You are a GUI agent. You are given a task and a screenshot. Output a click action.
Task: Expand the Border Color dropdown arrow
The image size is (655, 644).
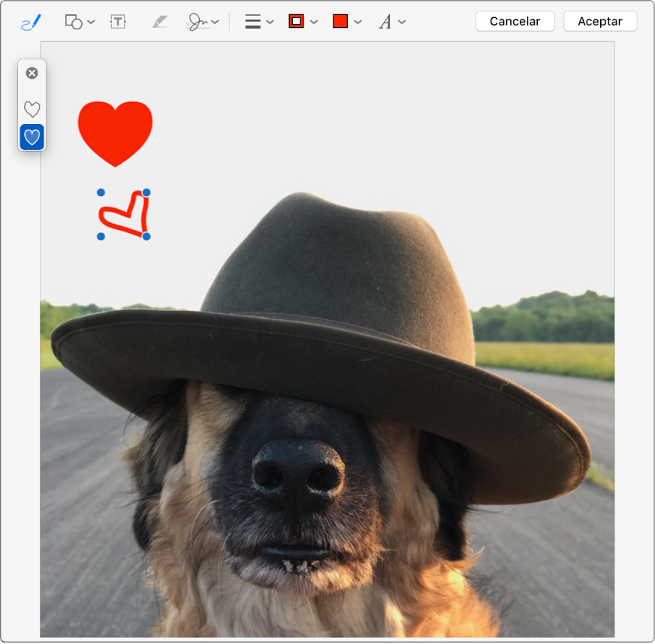point(314,21)
